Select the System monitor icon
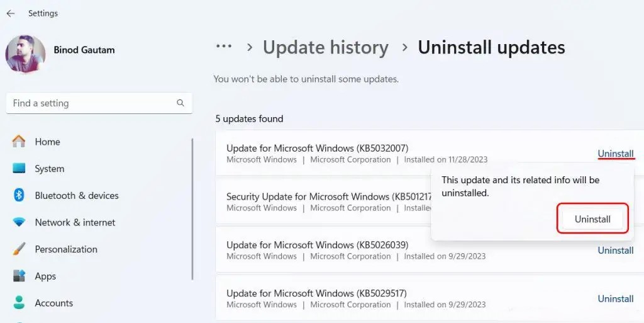 [x=19, y=168]
